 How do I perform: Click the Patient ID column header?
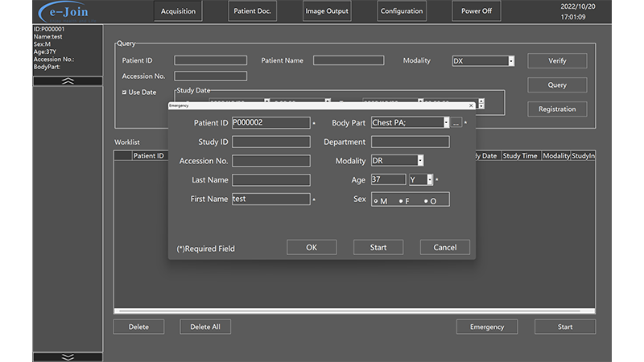[x=150, y=156]
